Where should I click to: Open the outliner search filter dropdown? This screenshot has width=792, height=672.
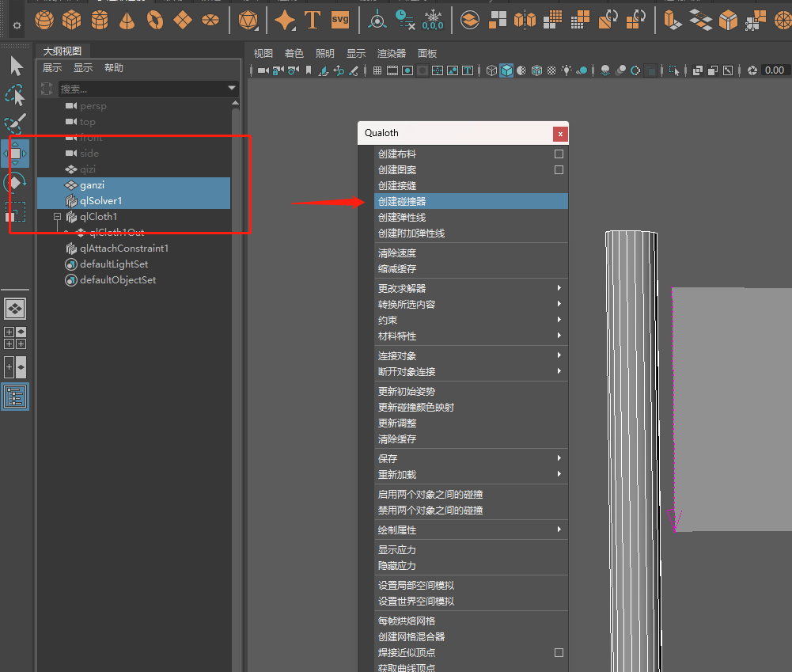click(x=231, y=88)
